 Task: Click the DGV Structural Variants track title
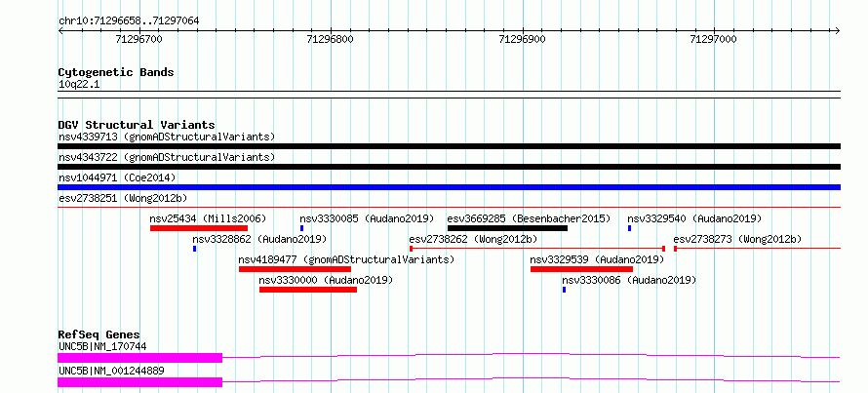pos(137,125)
